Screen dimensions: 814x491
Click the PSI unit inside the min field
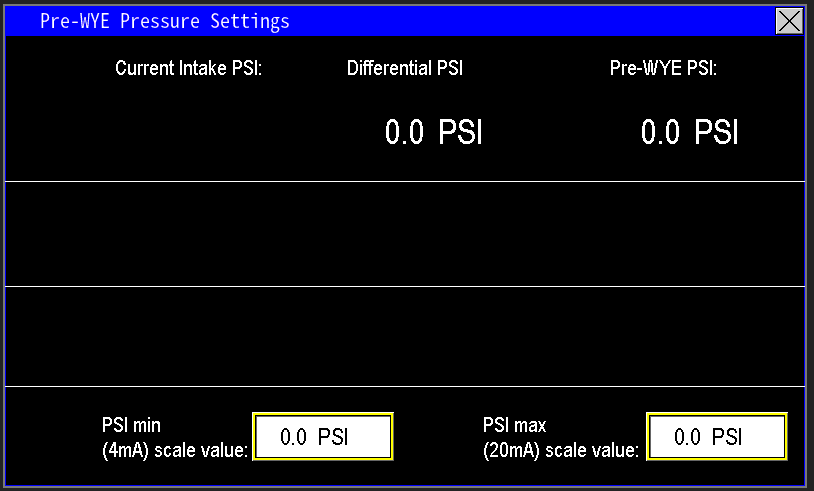[333, 437]
